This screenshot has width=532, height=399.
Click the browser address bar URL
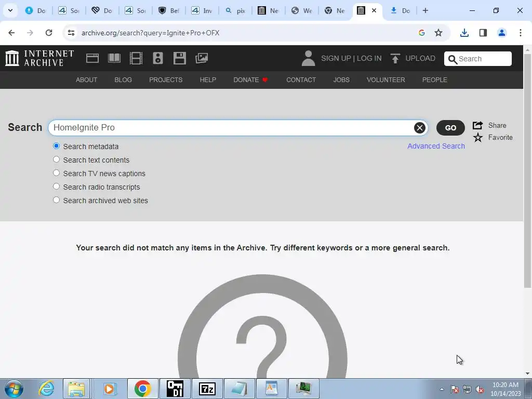[x=150, y=33]
